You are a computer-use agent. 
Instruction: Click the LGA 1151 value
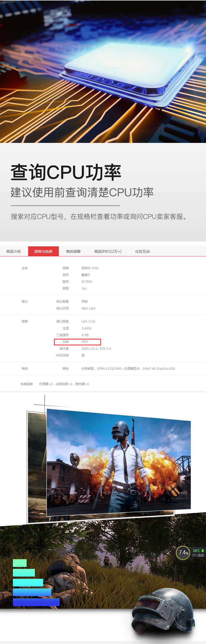click(88, 321)
